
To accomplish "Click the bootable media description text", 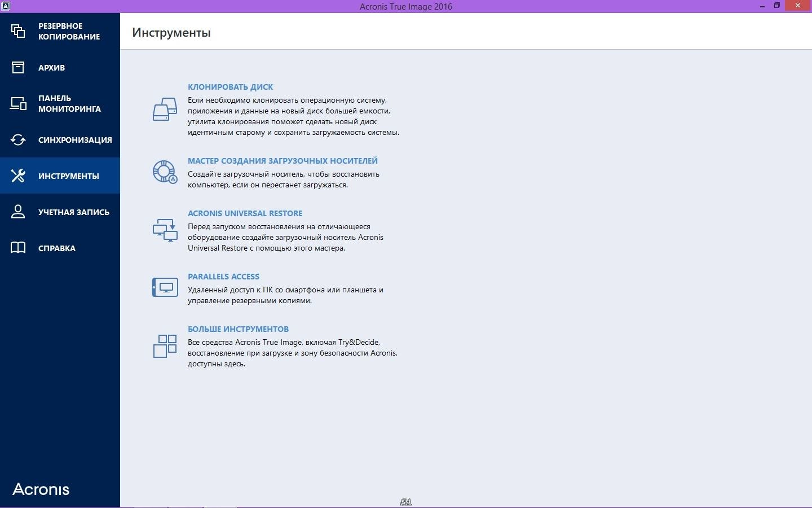I will tap(284, 179).
